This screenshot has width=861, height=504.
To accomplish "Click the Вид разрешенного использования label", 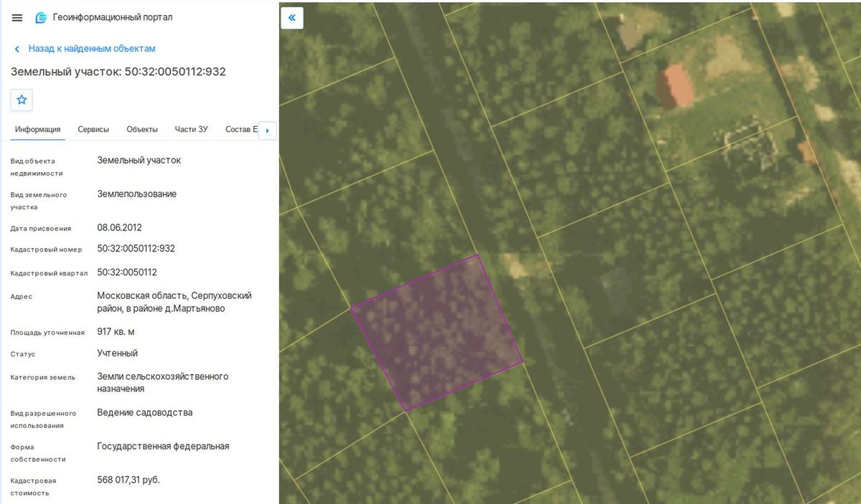I will click(43, 419).
